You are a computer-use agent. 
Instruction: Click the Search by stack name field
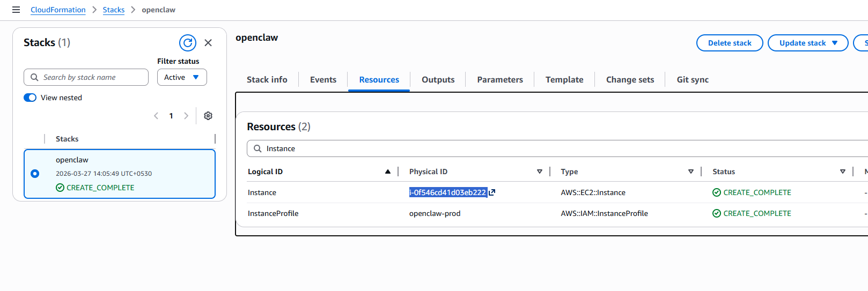86,77
